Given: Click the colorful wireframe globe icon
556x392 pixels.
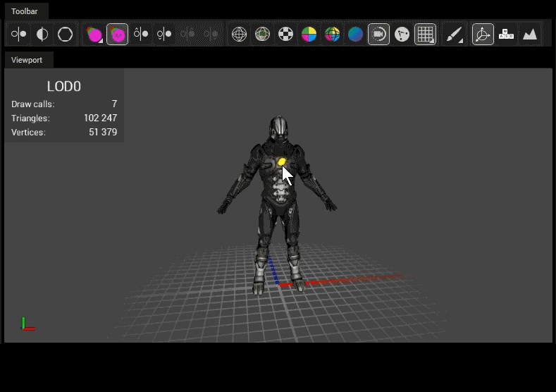Looking at the screenshot, I should pyautogui.click(x=333, y=34).
